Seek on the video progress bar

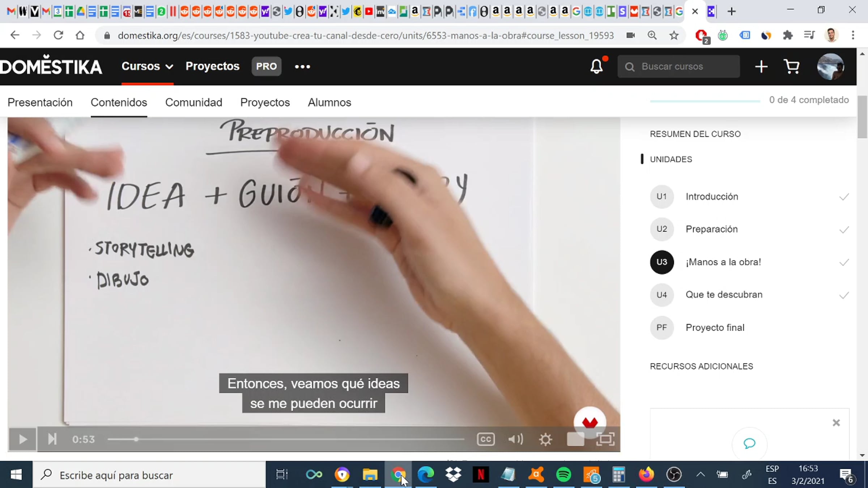pos(286,439)
